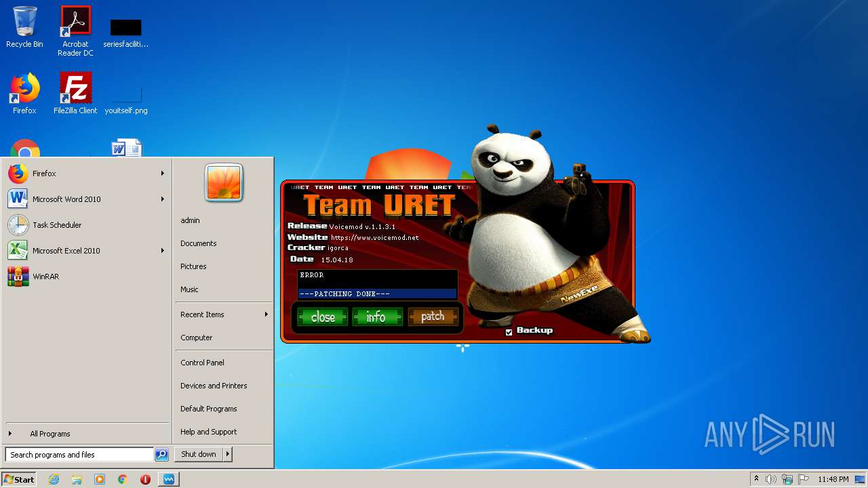
Task: Click the Excel icon in the Start menu
Action: coord(18,251)
